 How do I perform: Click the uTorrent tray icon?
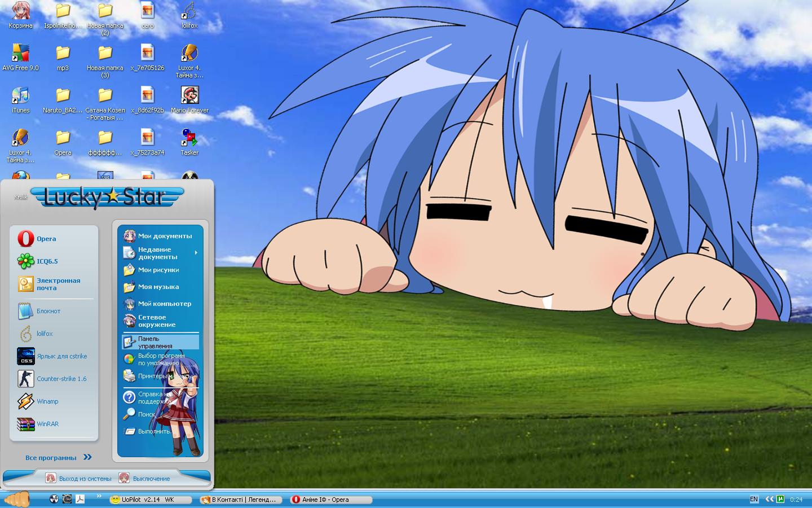click(780, 499)
